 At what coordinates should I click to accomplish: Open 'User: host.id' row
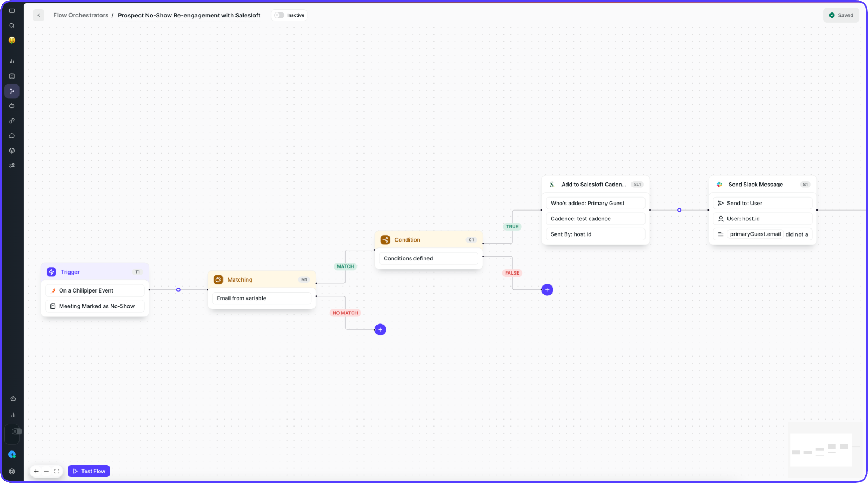click(x=763, y=219)
